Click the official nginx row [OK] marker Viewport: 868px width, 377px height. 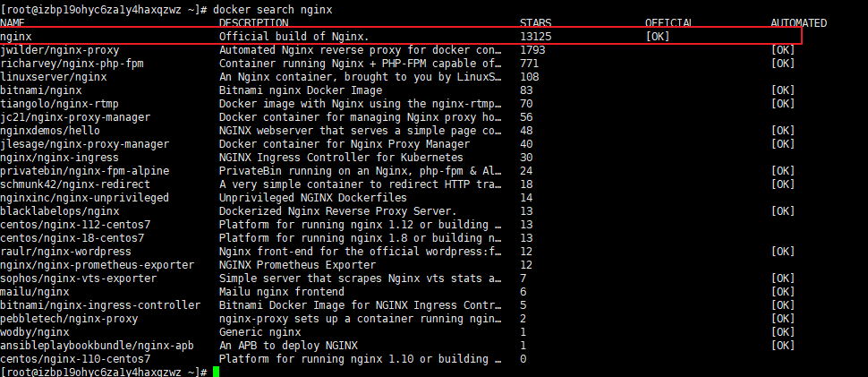pos(658,37)
